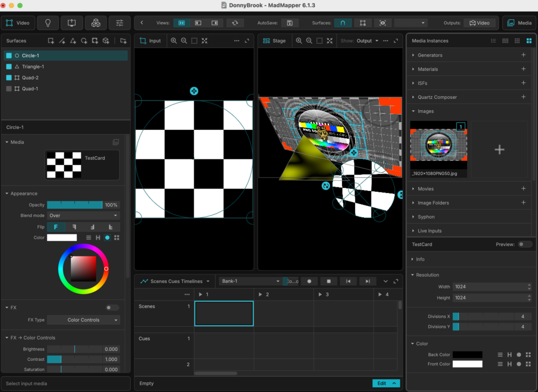Image resolution: width=538 pixels, height=392 pixels.
Task: Click the Edit button
Action: 386,384
